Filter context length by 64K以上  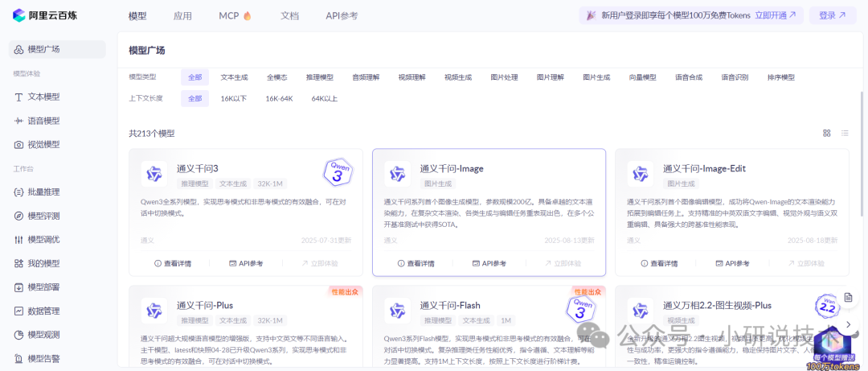click(325, 99)
